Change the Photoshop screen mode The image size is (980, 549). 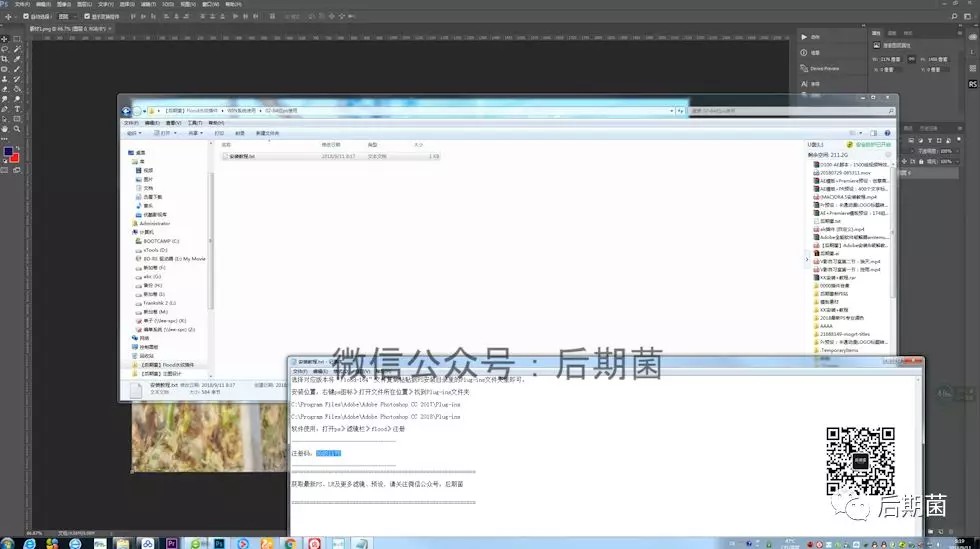17,169
